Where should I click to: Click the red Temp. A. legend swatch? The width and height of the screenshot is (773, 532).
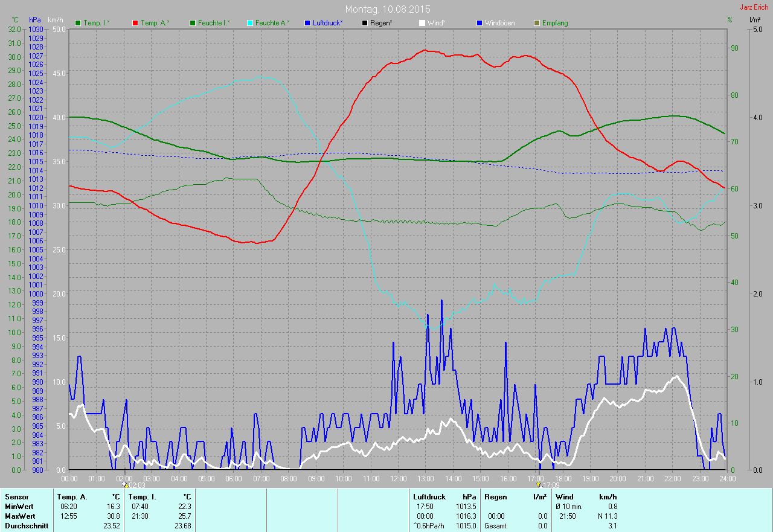[x=135, y=23]
